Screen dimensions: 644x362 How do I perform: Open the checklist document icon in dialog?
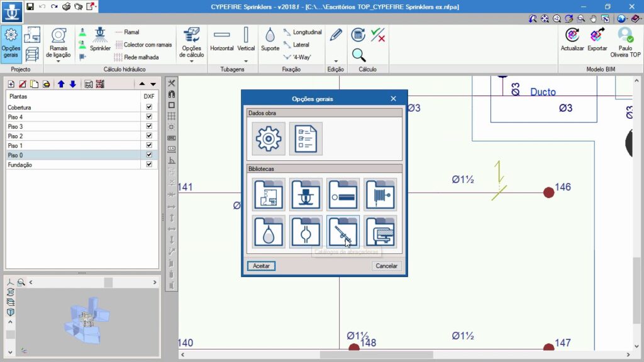click(306, 138)
